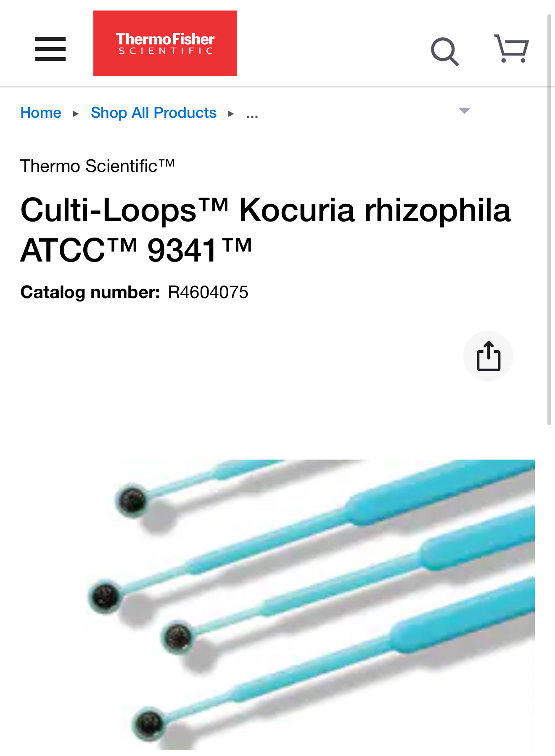View the shopping cart

(x=511, y=48)
